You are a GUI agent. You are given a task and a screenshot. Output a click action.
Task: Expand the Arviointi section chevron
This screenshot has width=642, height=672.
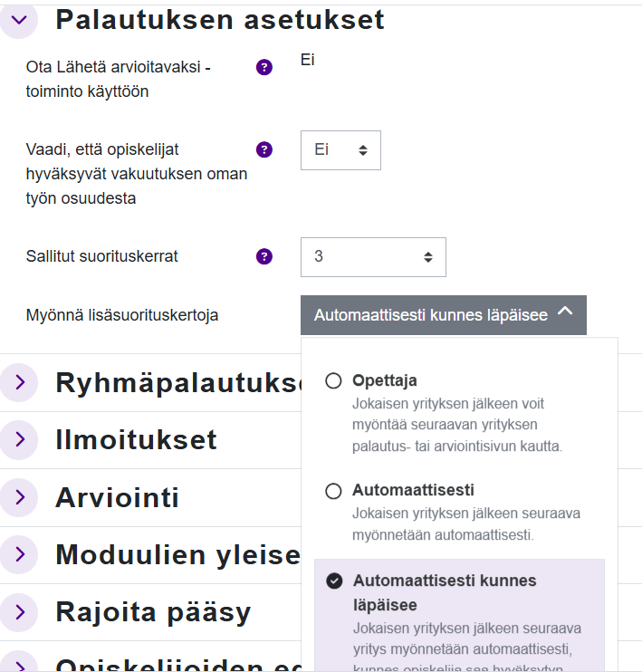coord(19,497)
